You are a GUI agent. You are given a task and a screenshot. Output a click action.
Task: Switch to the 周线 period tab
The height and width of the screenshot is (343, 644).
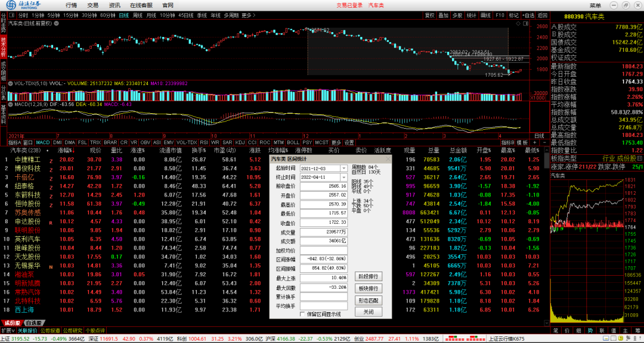pyautogui.click(x=138, y=15)
